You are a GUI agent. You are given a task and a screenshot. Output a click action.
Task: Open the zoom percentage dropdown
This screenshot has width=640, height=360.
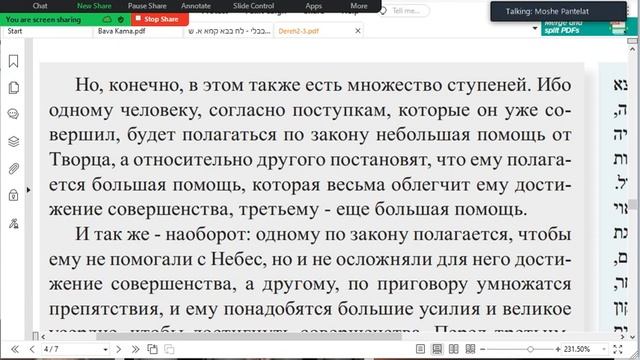pos(604,349)
